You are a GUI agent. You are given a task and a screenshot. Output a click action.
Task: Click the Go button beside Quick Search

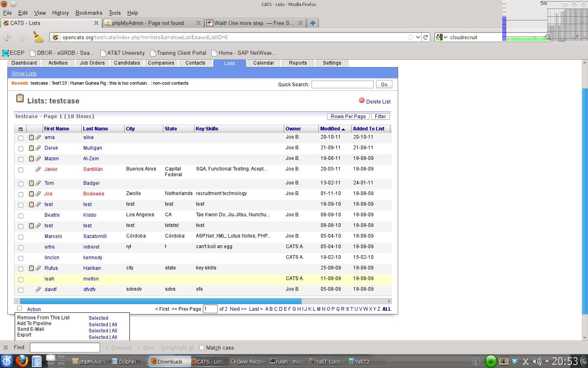(384, 85)
